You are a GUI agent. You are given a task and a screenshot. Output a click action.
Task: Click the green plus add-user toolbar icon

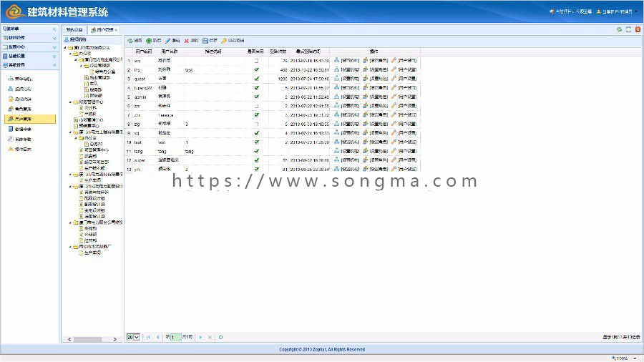click(149, 41)
